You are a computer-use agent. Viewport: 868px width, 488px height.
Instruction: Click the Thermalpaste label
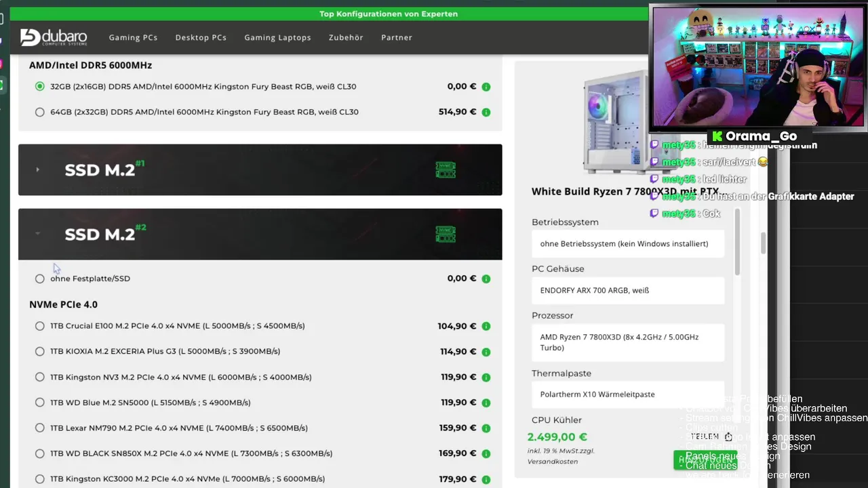pyautogui.click(x=561, y=373)
